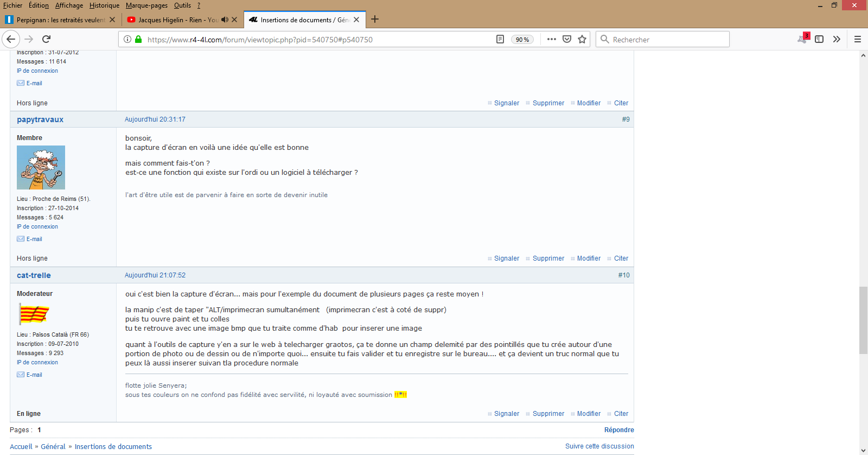Viewport: 868px width, 455px height.
Task: Open page actions three-dots menu
Action: (552, 39)
